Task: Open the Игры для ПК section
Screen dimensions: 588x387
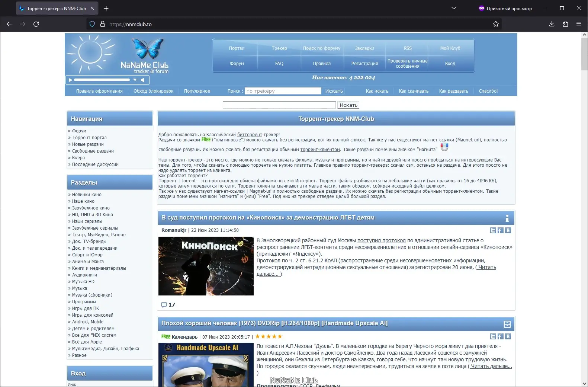Action: click(x=86, y=308)
